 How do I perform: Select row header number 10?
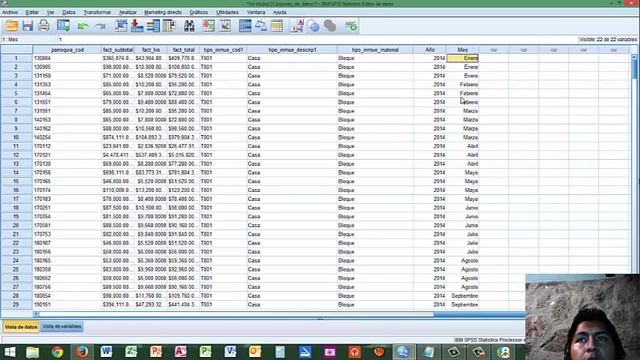click(16, 138)
